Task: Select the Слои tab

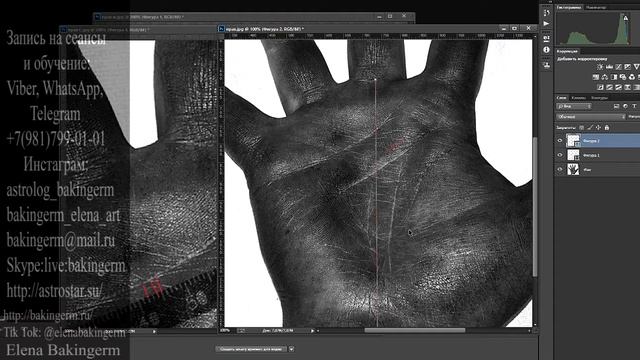Action: click(562, 98)
